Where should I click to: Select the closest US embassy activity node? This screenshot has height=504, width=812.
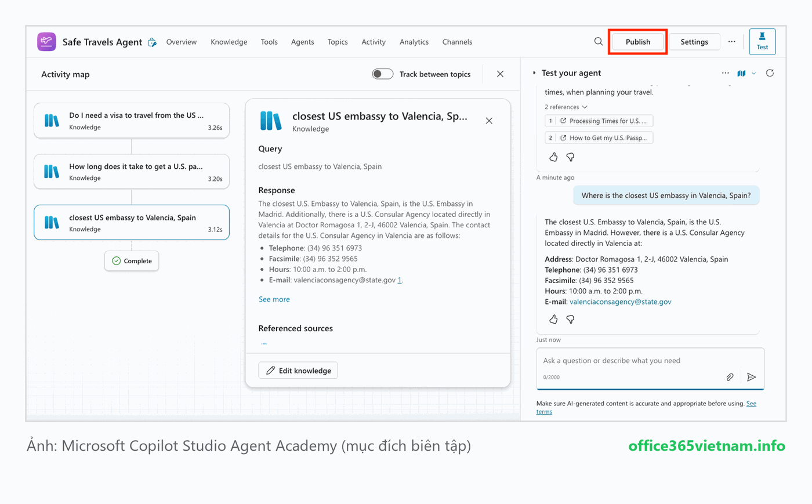click(x=132, y=222)
